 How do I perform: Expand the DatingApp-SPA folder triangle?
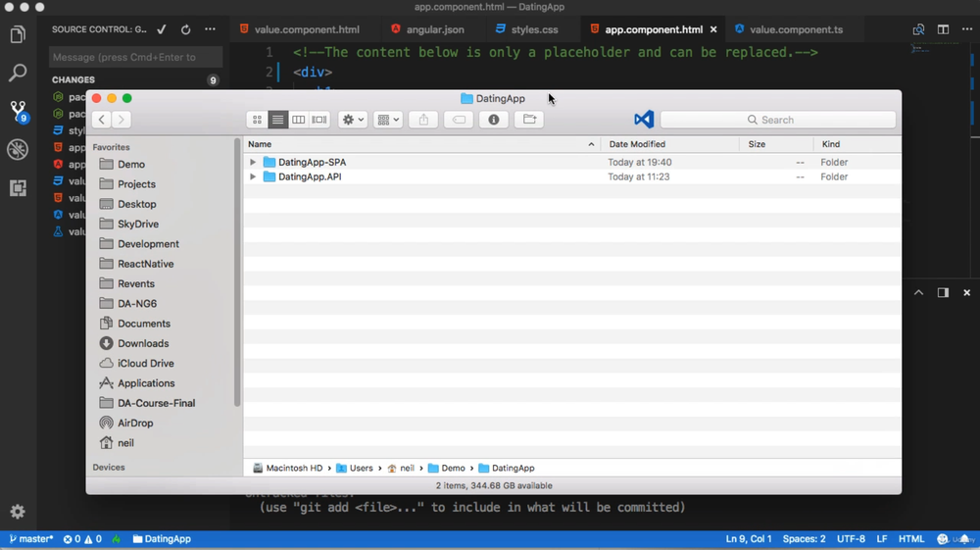(253, 162)
